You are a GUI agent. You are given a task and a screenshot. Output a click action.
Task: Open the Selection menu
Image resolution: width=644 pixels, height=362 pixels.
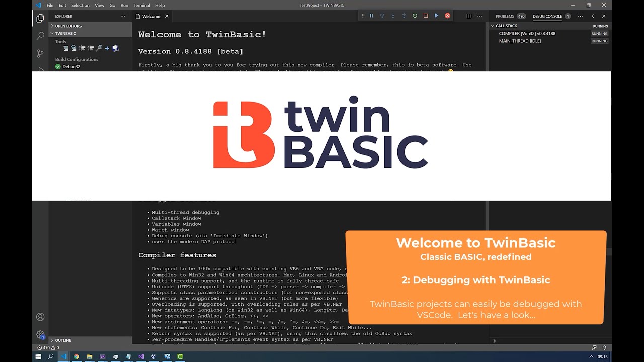pyautogui.click(x=80, y=5)
